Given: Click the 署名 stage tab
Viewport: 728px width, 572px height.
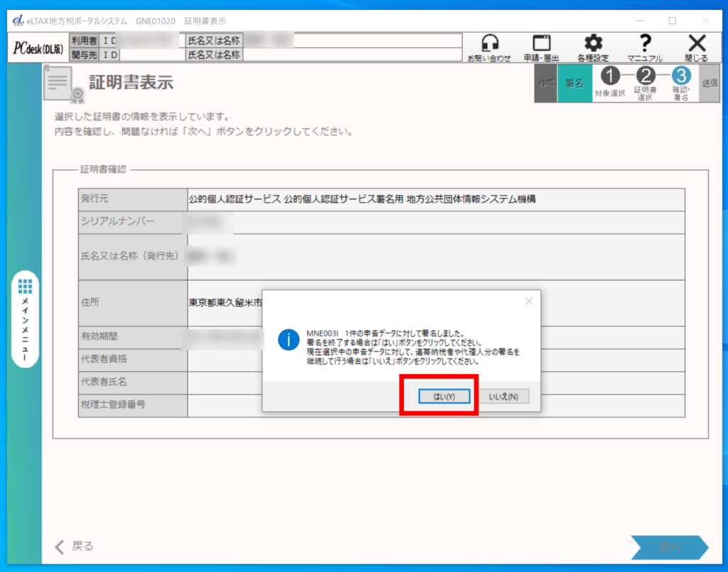Looking at the screenshot, I should (574, 83).
